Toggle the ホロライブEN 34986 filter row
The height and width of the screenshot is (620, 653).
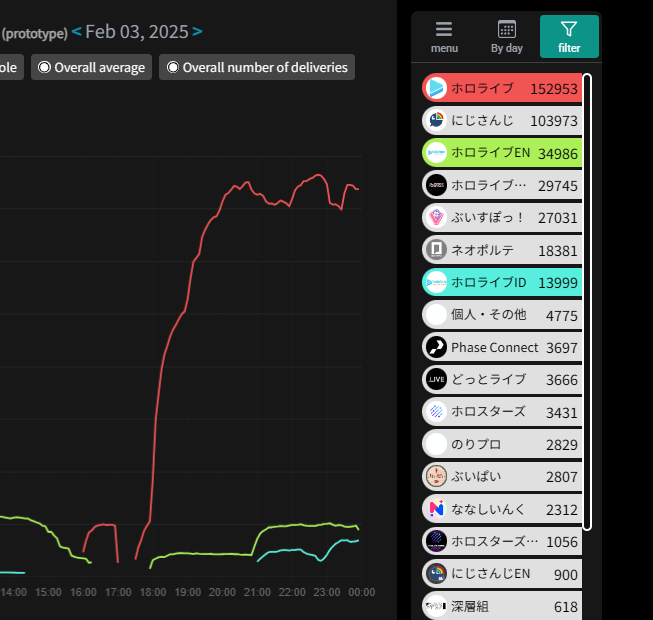pyautogui.click(x=502, y=153)
